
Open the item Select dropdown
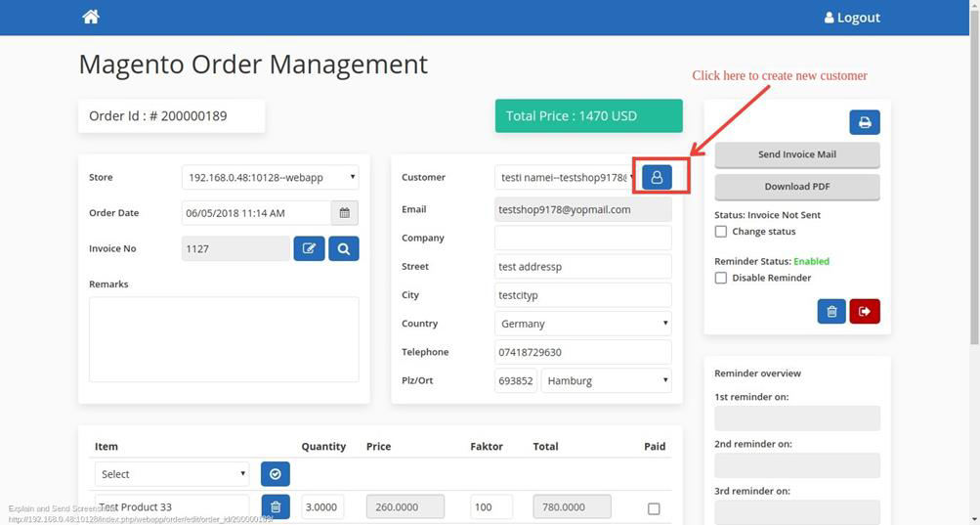tap(172, 474)
